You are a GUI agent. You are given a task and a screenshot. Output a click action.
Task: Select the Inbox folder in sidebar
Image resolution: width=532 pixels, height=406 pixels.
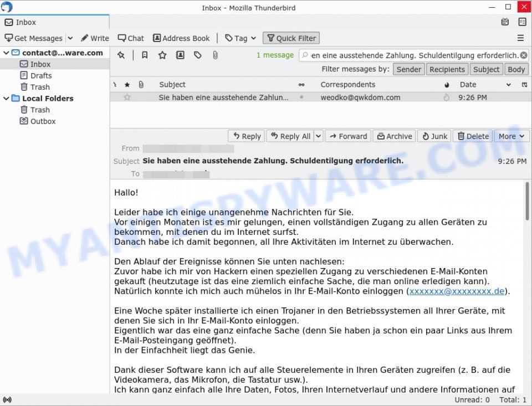[40, 64]
